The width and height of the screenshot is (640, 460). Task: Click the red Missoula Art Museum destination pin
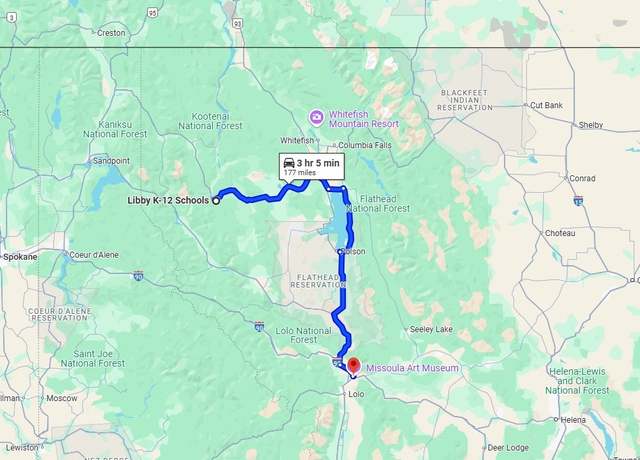[353, 365]
